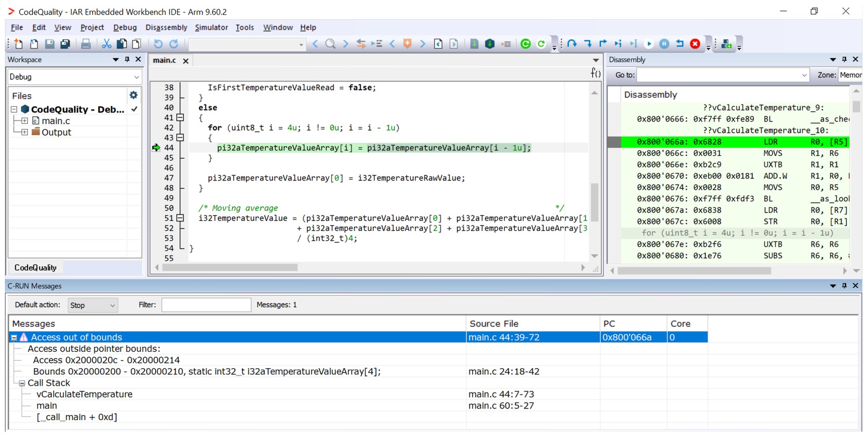Start Download and Debug with the green hexagon icon
The image size is (868, 437).
490,43
